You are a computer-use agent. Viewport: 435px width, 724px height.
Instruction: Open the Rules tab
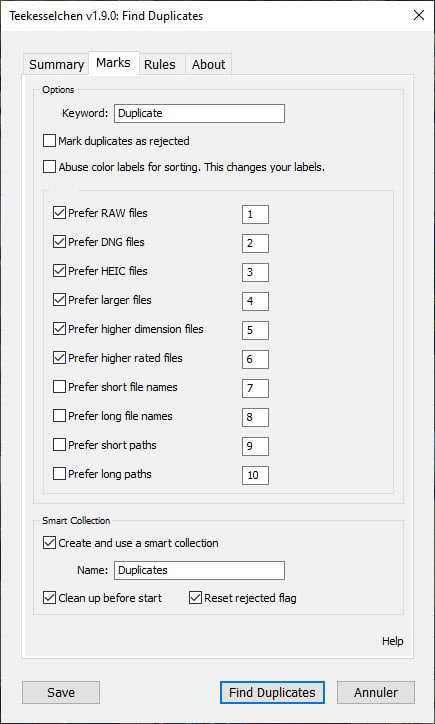point(160,64)
